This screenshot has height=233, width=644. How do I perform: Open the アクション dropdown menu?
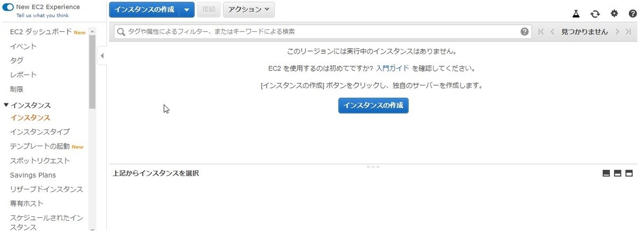(248, 10)
